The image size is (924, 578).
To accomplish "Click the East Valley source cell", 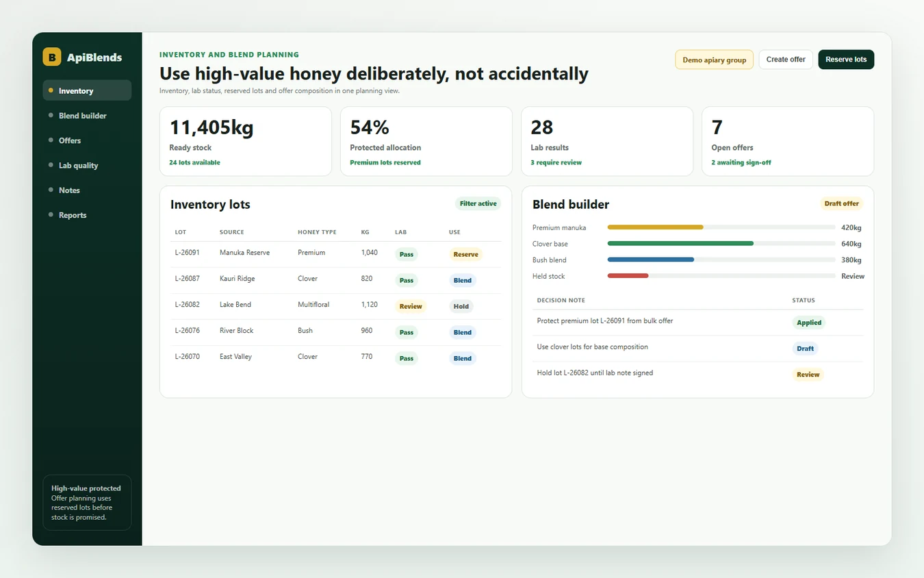I will [235, 357].
